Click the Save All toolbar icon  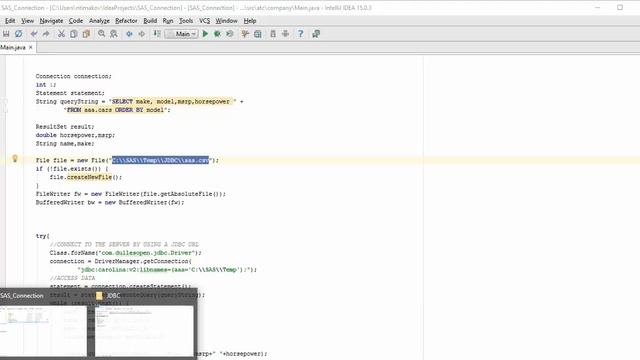(6, 34)
